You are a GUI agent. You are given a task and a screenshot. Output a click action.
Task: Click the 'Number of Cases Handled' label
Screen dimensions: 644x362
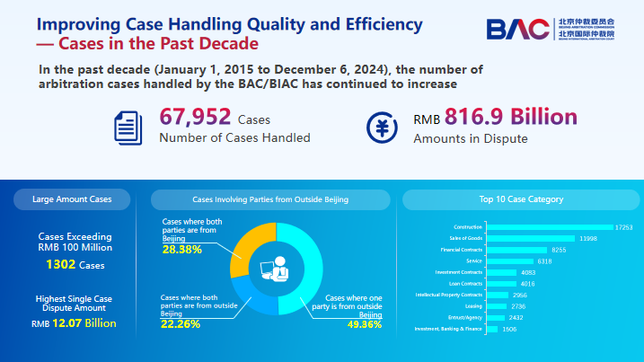[234, 137]
